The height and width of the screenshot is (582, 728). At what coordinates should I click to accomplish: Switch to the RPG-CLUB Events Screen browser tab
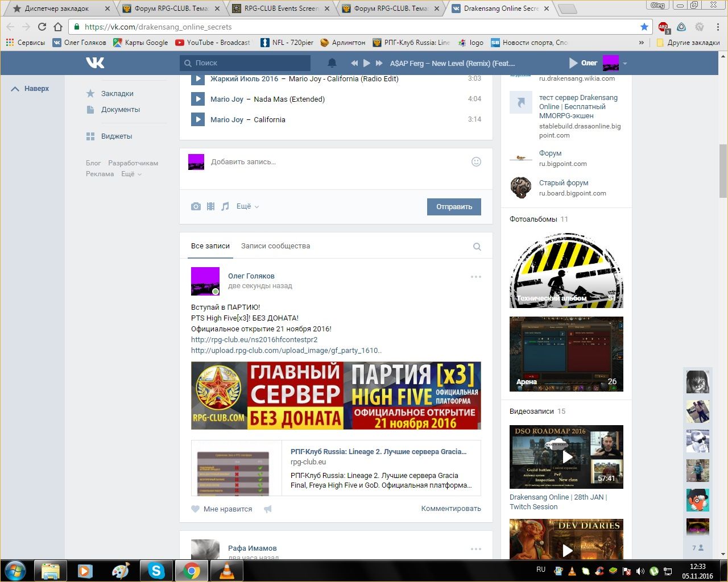(x=282, y=9)
